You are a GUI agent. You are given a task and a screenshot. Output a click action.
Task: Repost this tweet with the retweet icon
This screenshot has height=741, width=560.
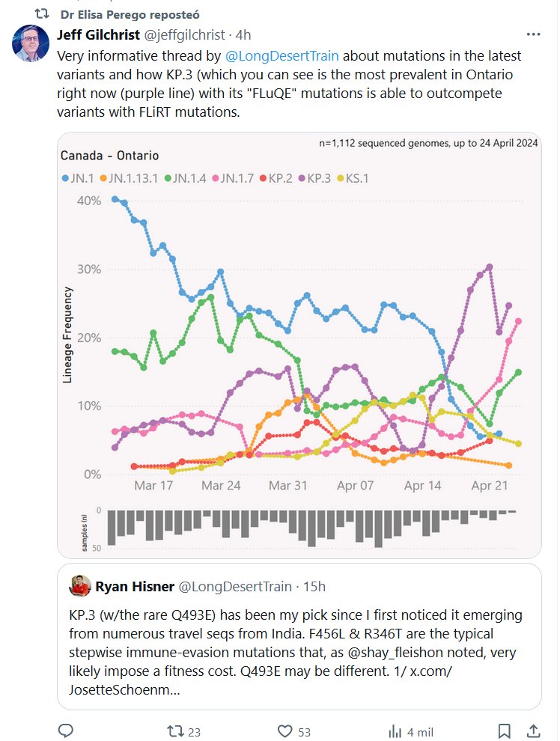click(x=174, y=731)
